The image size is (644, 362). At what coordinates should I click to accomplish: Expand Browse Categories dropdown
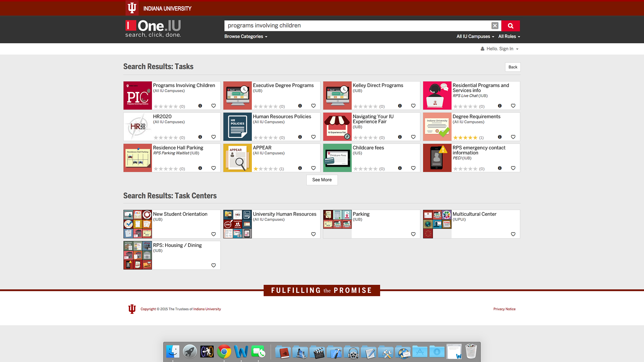click(x=246, y=37)
